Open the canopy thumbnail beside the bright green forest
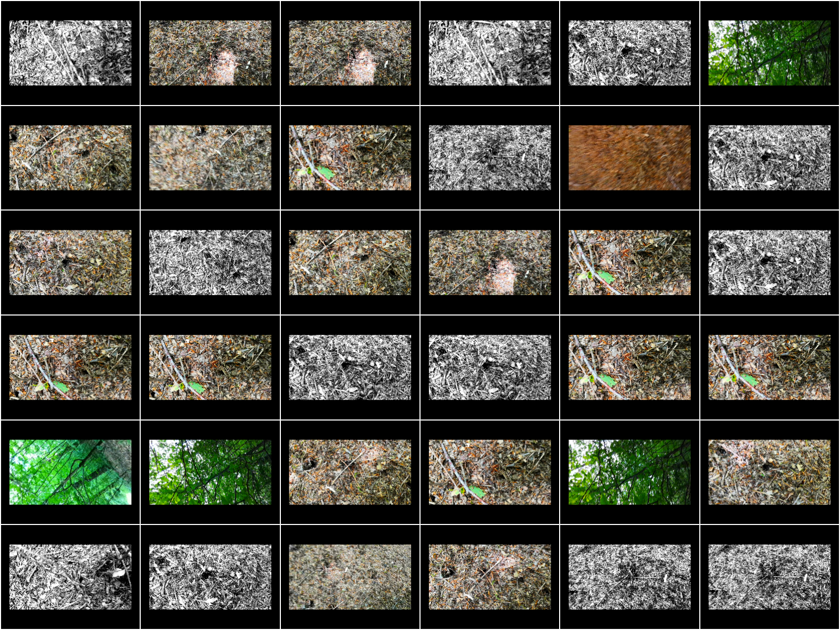This screenshot has width=840, height=630. (210, 472)
